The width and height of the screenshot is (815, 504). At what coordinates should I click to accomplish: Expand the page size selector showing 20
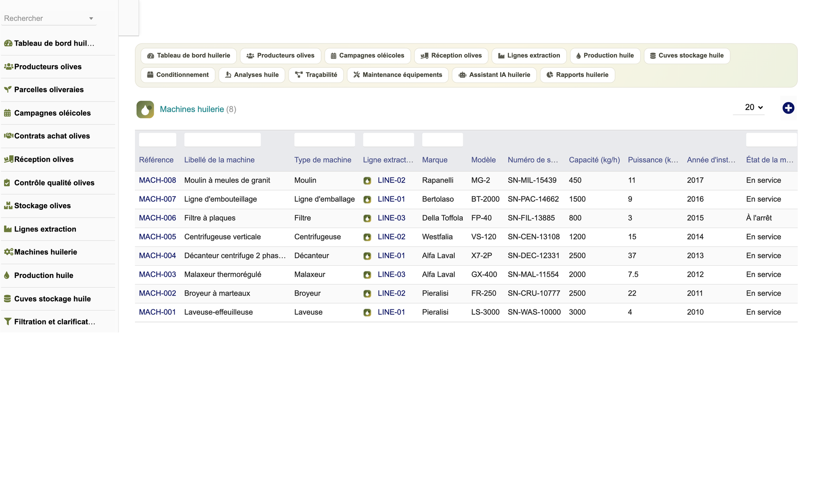coord(753,108)
